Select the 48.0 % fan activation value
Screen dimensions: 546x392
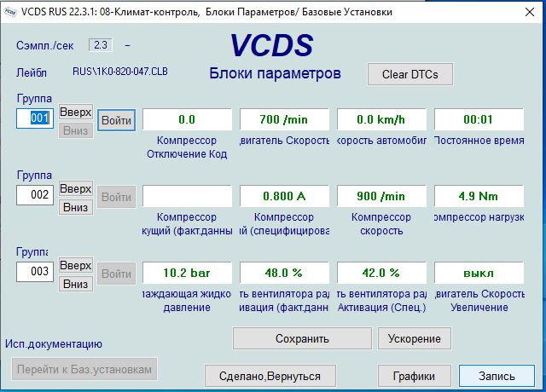(x=284, y=273)
